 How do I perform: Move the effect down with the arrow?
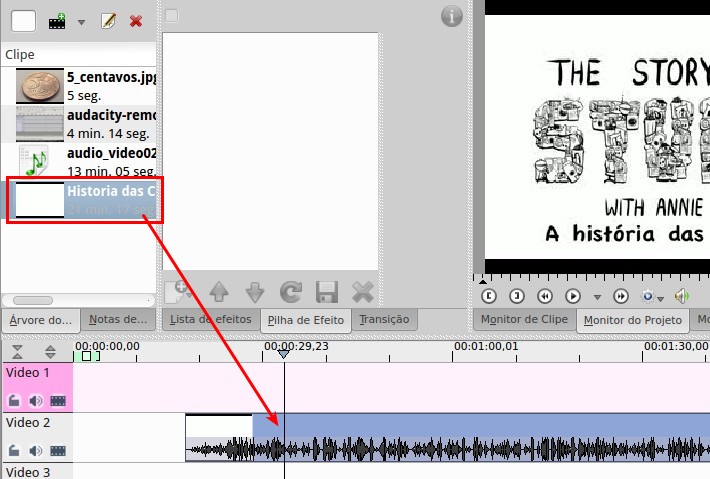click(x=254, y=292)
